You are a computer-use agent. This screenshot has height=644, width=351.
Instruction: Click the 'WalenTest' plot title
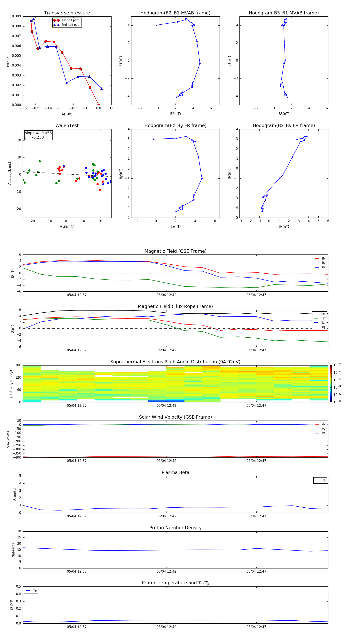[x=67, y=125]
